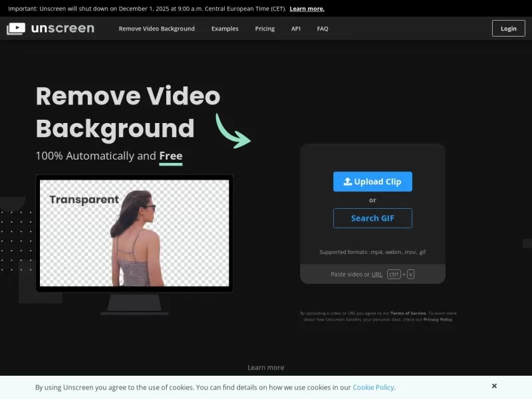Open the Cookie Policy link

click(x=373, y=387)
